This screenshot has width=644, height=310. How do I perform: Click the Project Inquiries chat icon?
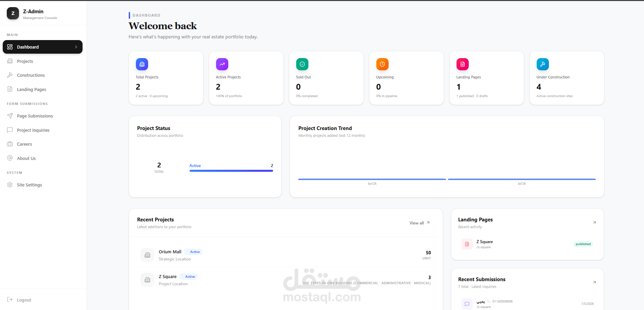10,130
